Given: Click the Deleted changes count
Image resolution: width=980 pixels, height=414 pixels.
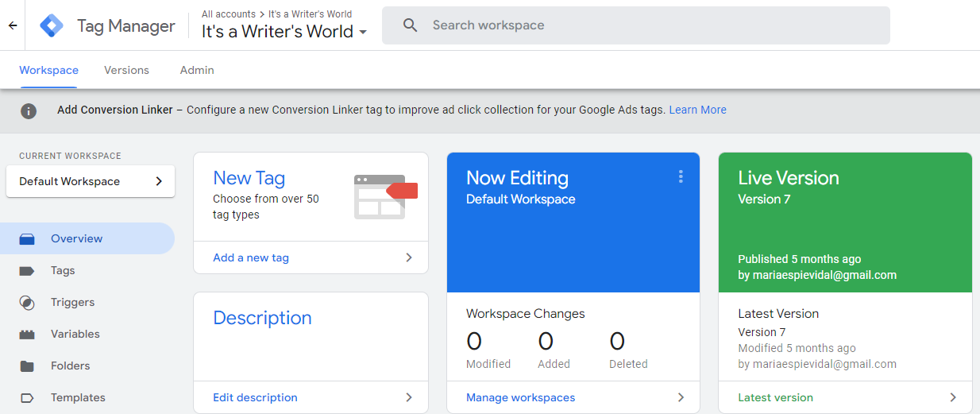Looking at the screenshot, I should tap(617, 342).
